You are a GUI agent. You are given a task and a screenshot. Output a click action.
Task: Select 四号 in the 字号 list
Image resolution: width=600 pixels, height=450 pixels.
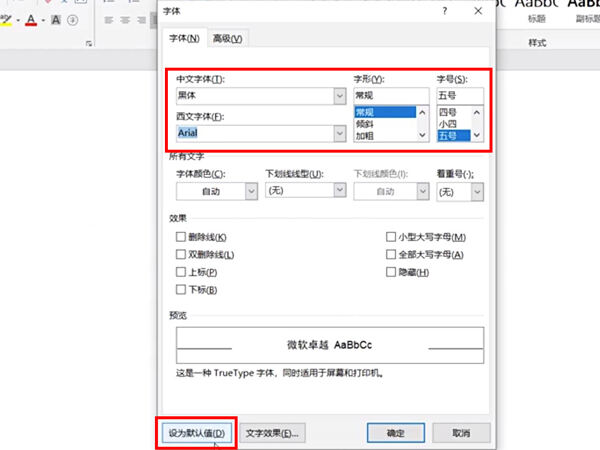pyautogui.click(x=454, y=112)
